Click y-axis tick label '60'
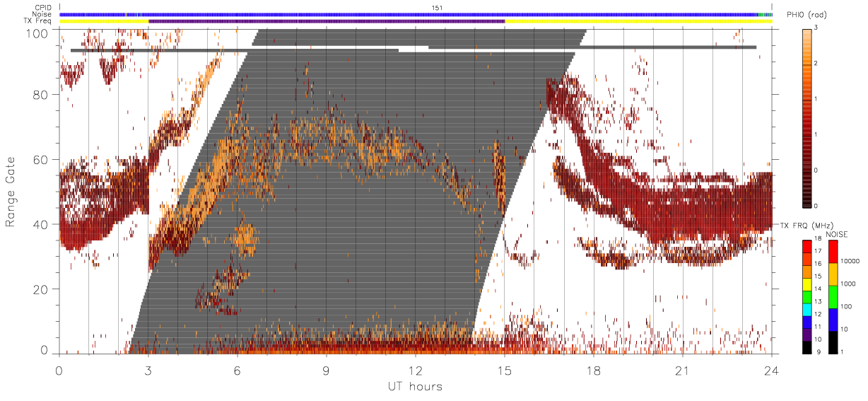The width and height of the screenshot is (868, 401). point(42,160)
